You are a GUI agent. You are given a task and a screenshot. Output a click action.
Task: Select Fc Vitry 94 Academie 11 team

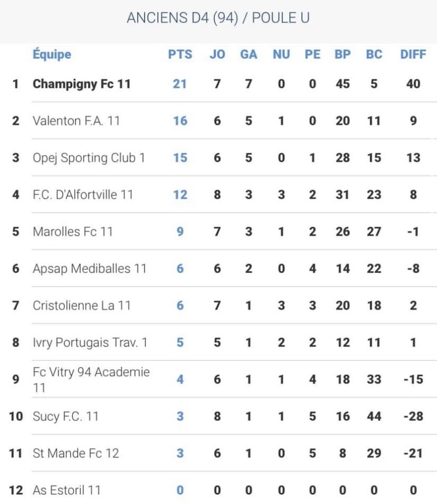[x=91, y=379]
